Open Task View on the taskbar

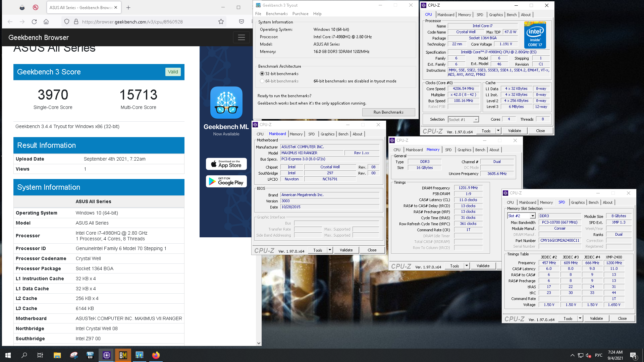coord(40,355)
